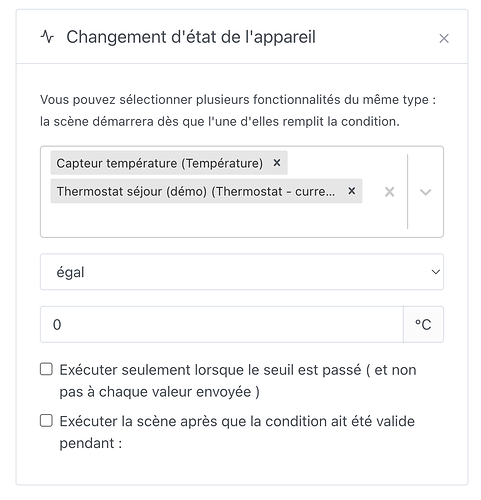Screen dimensions: 481x500
Task: Click the label text of seuil est passé
Action: coord(238,381)
